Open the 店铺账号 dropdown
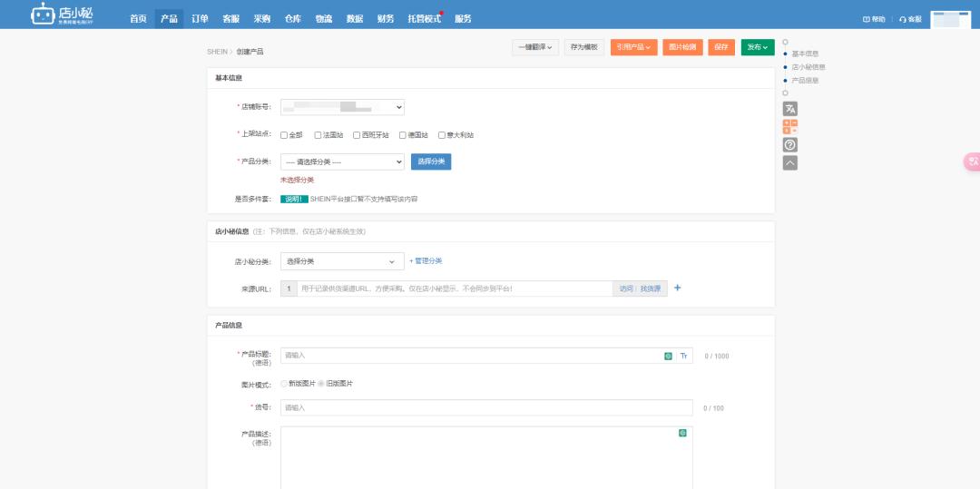980x489 pixels. click(342, 107)
